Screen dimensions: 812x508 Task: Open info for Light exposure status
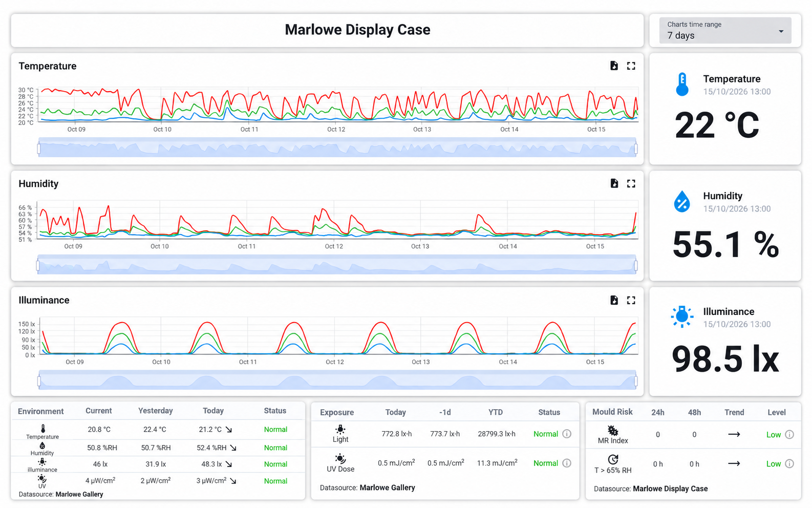click(567, 434)
